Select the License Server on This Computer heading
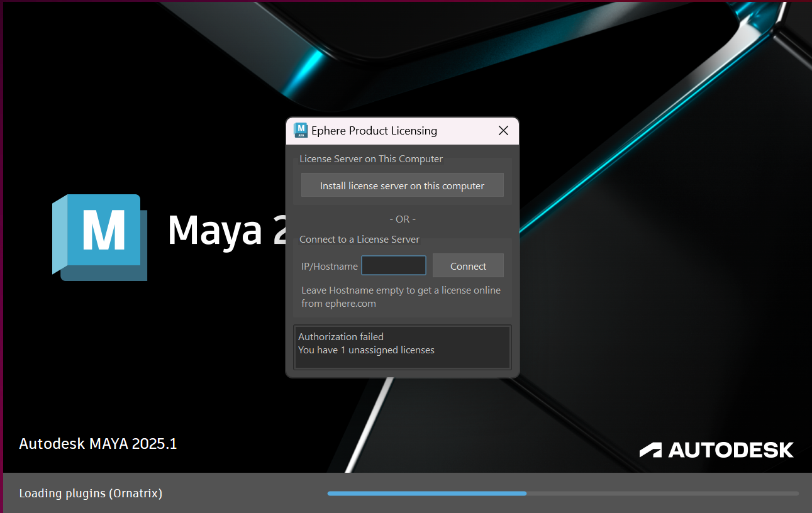This screenshot has height=513, width=812. pyautogui.click(x=371, y=159)
